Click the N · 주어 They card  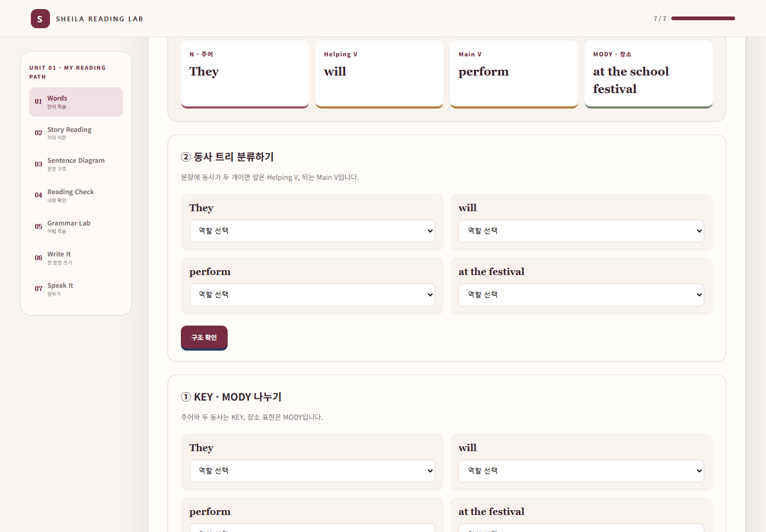pyautogui.click(x=245, y=74)
